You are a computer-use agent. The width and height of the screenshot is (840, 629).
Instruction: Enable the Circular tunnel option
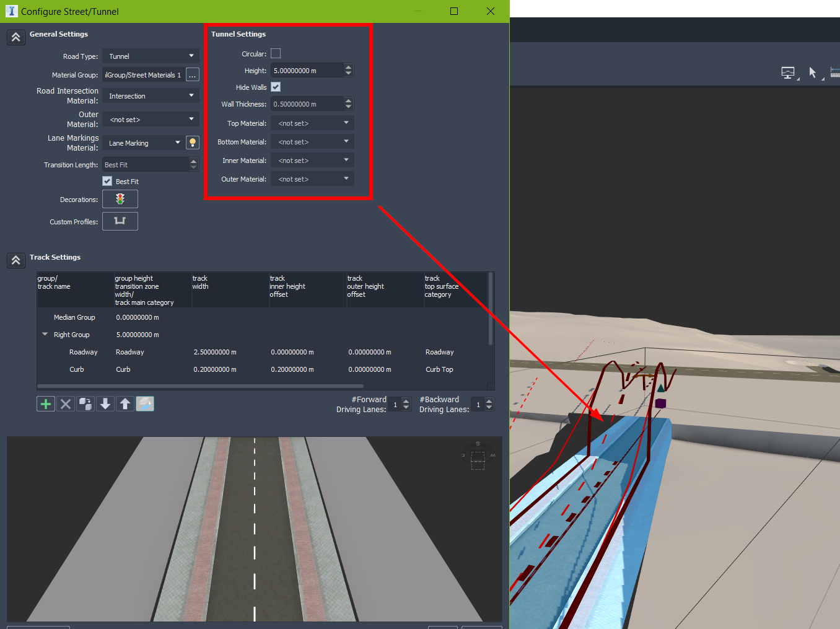pos(275,53)
